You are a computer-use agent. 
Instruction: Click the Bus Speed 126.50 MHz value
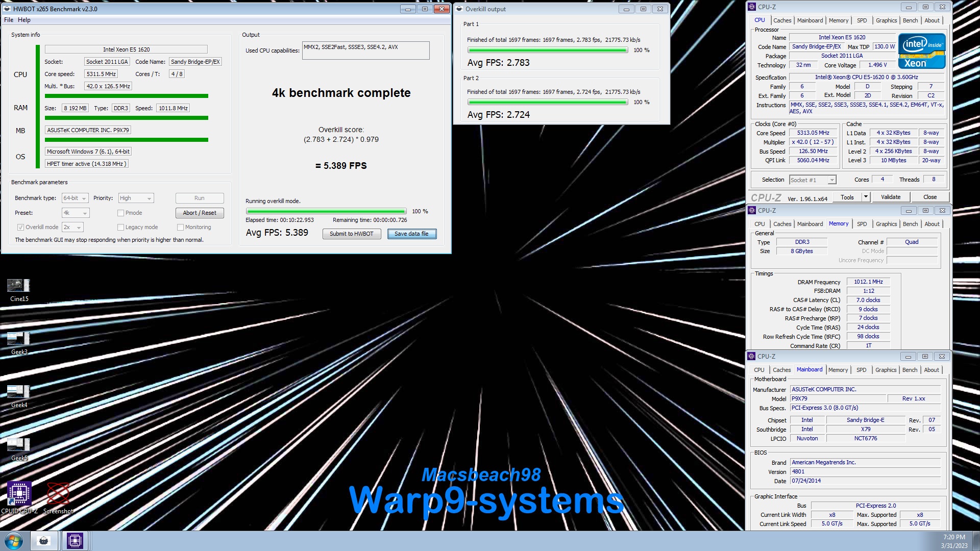click(813, 151)
